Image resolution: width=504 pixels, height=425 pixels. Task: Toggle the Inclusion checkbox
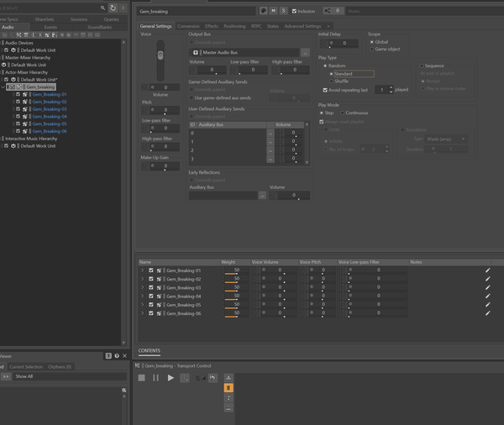point(294,11)
